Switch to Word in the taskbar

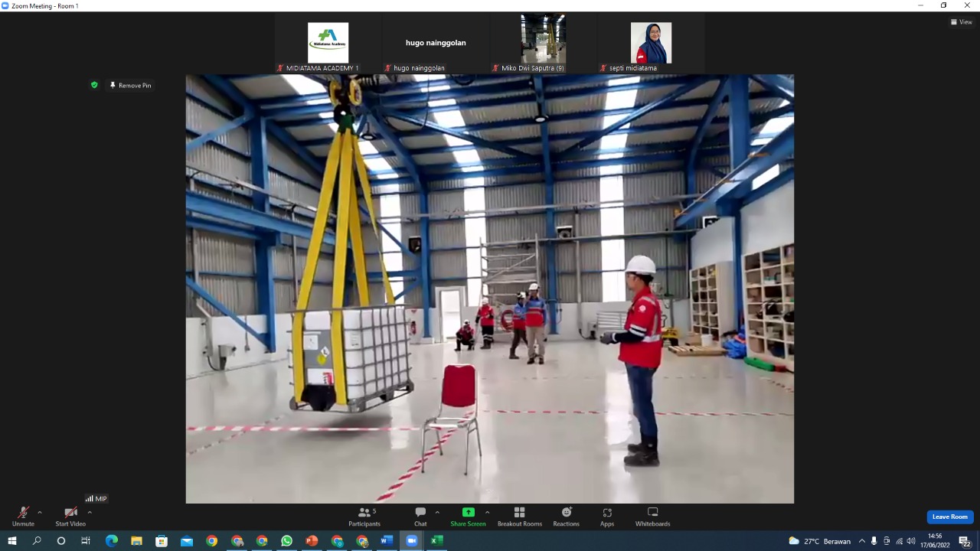387,541
